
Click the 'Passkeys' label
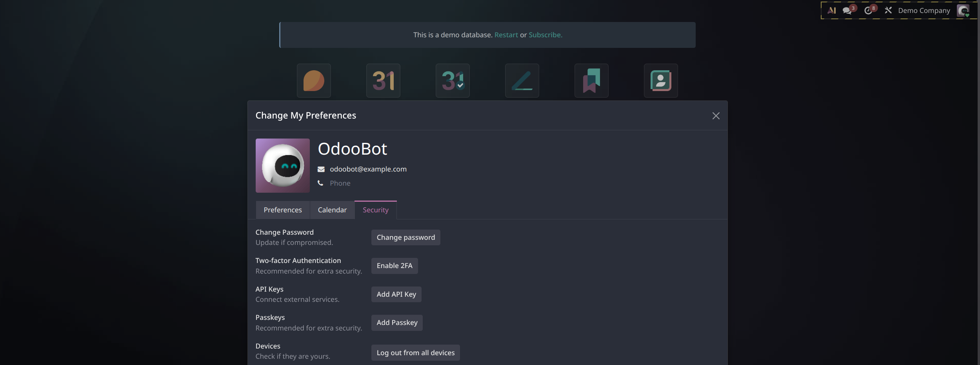coord(270,318)
